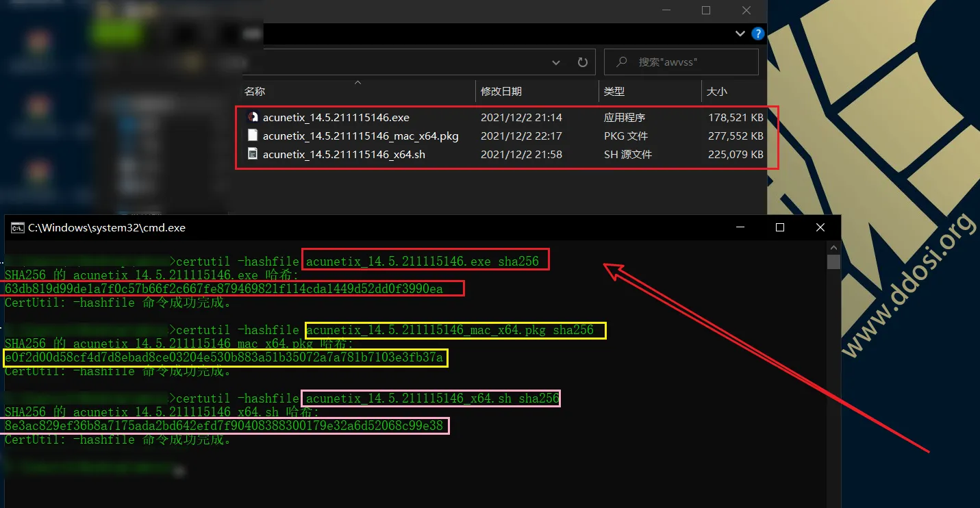This screenshot has width=980, height=508.
Task: Maximize the cmd.exe window
Action: (780, 227)
